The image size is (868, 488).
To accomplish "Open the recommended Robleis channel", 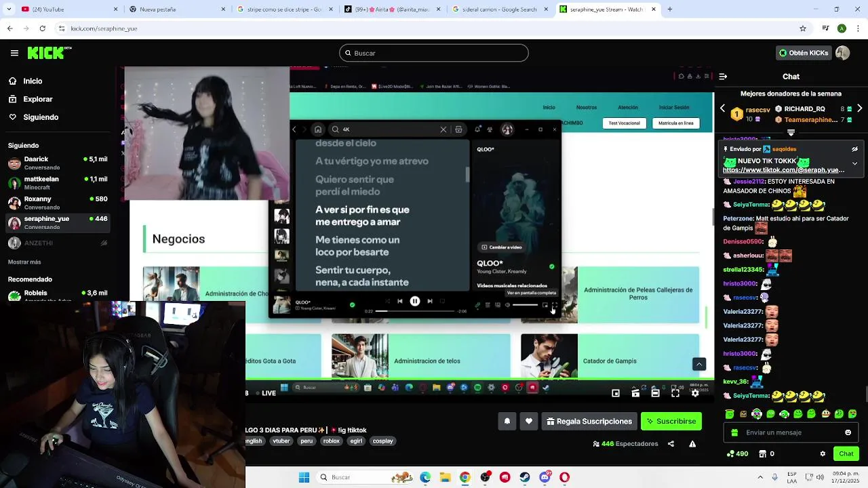I will pyautogui.click(x=58, y=296).
